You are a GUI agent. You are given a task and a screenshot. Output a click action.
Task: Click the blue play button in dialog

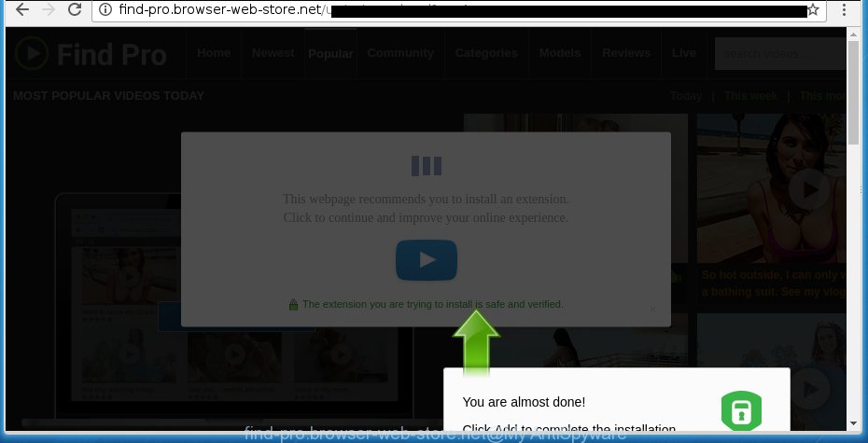coord(427,260)
